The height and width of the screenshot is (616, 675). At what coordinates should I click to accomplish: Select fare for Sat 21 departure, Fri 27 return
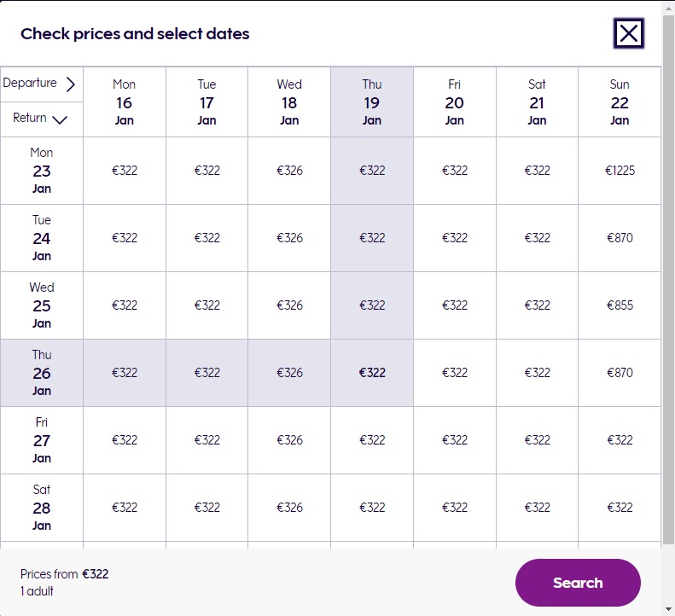[537, 440]
